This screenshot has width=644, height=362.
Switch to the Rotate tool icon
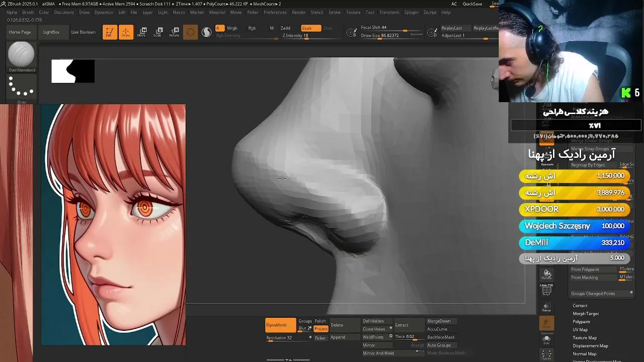174,32
